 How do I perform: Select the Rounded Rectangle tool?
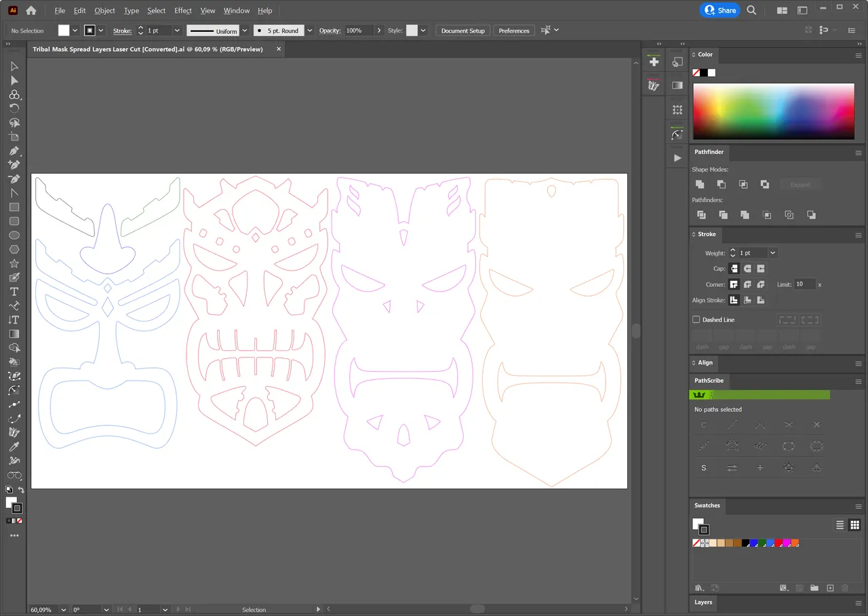14,221
